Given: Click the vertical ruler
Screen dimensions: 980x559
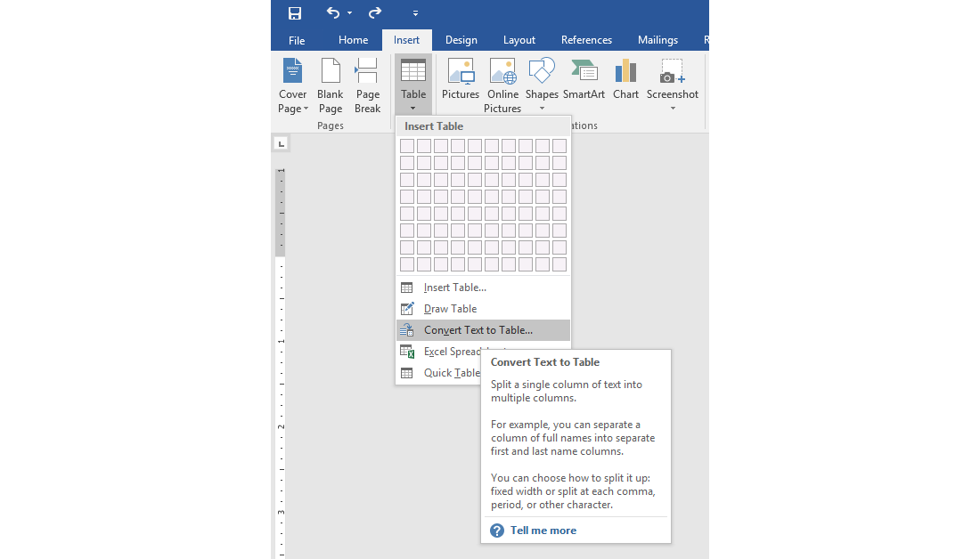Looking at the screenshot, I should tap(282, 362).
